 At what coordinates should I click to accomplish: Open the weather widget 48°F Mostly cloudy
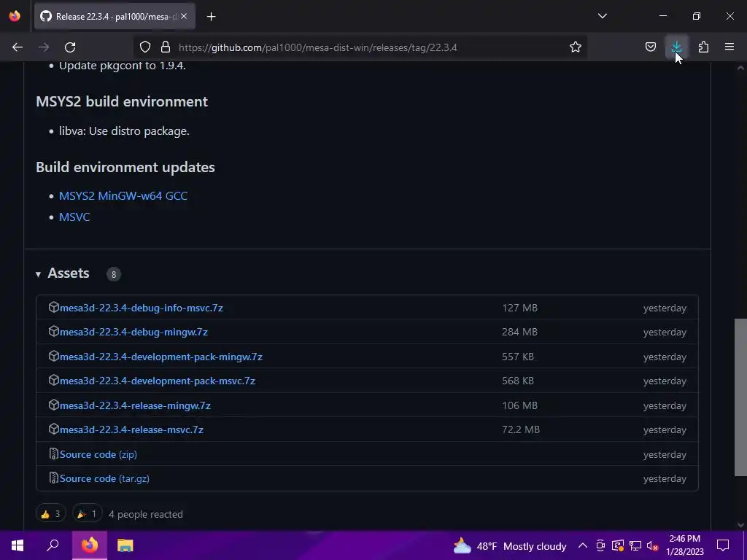pos(510,545)
